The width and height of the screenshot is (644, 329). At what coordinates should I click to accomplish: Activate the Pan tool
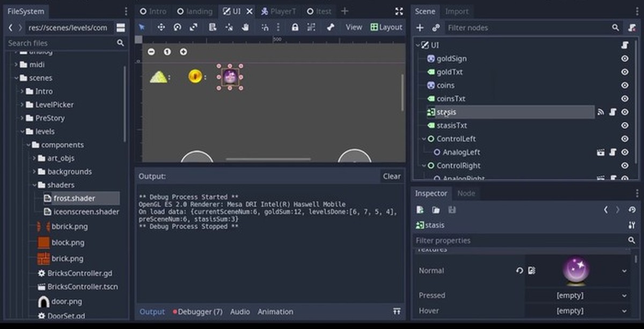pos(245,27)
